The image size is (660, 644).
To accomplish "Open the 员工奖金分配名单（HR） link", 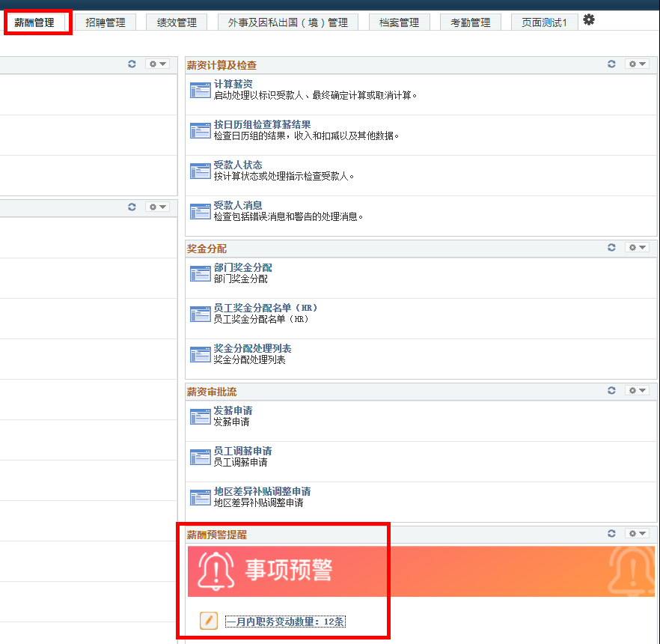I will pos(266,308).
